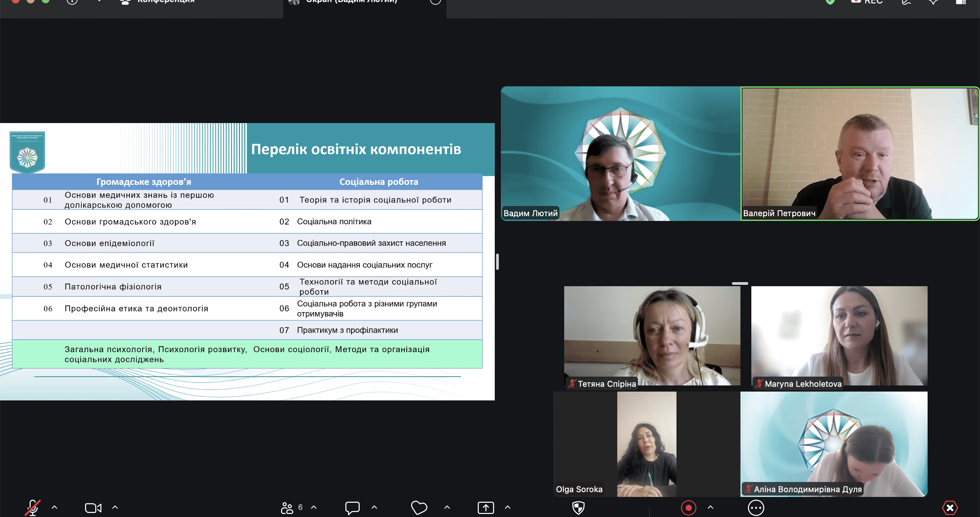Expand the video options chevron

pos(115,507)
